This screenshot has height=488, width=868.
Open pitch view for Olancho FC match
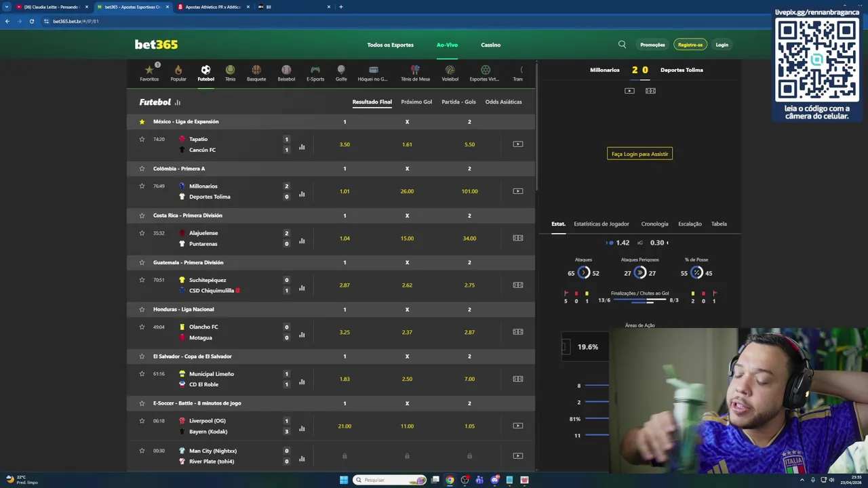[518, 332]
